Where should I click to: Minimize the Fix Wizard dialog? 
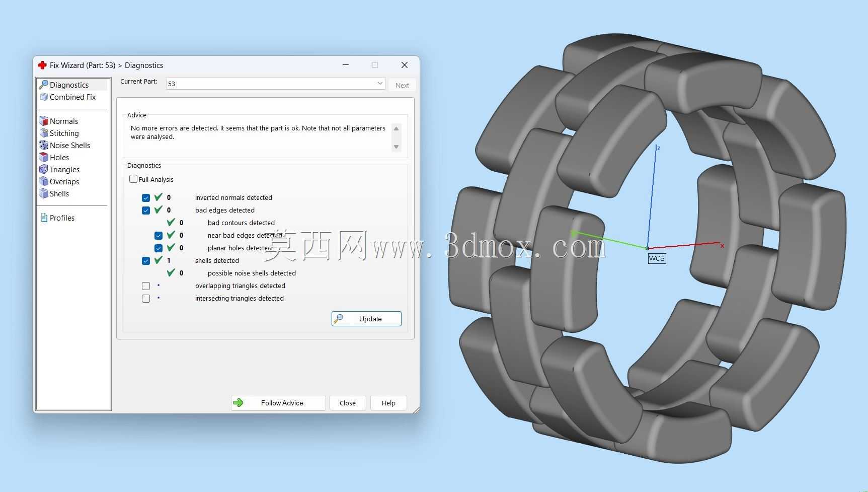(x=346, y=65)
